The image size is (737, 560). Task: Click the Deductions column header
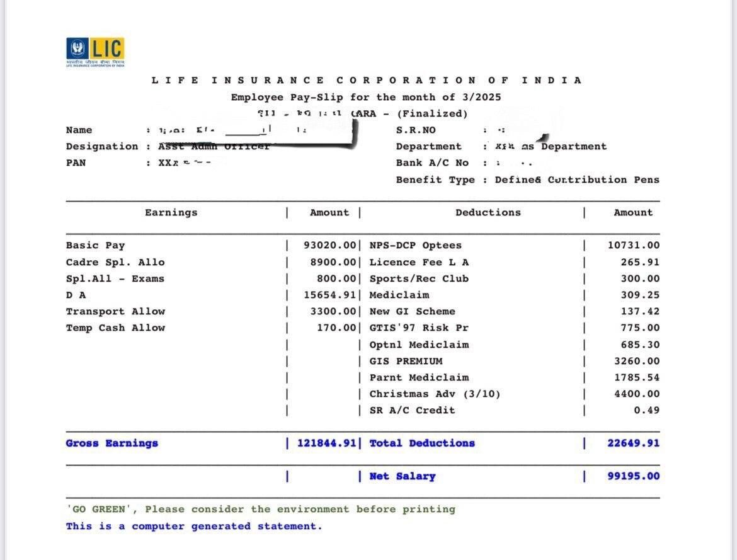tap(488, 212)
